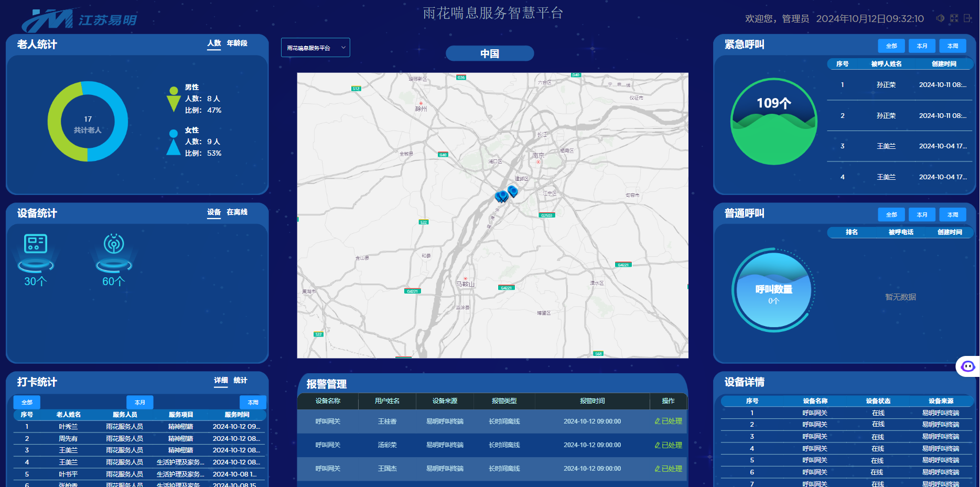Select 在离线 tab in 设备统计
Screen dimensions: 980x487
(x=237, y=212)
